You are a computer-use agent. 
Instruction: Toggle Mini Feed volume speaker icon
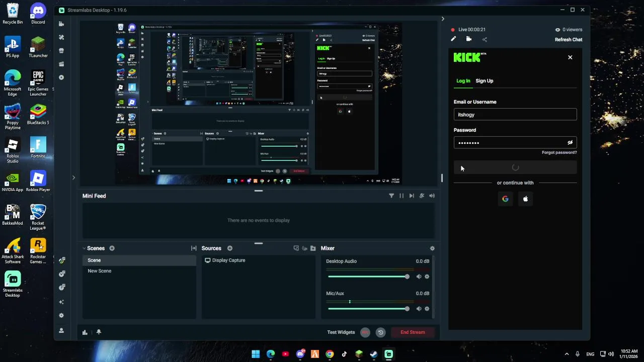tap(432, 196)
